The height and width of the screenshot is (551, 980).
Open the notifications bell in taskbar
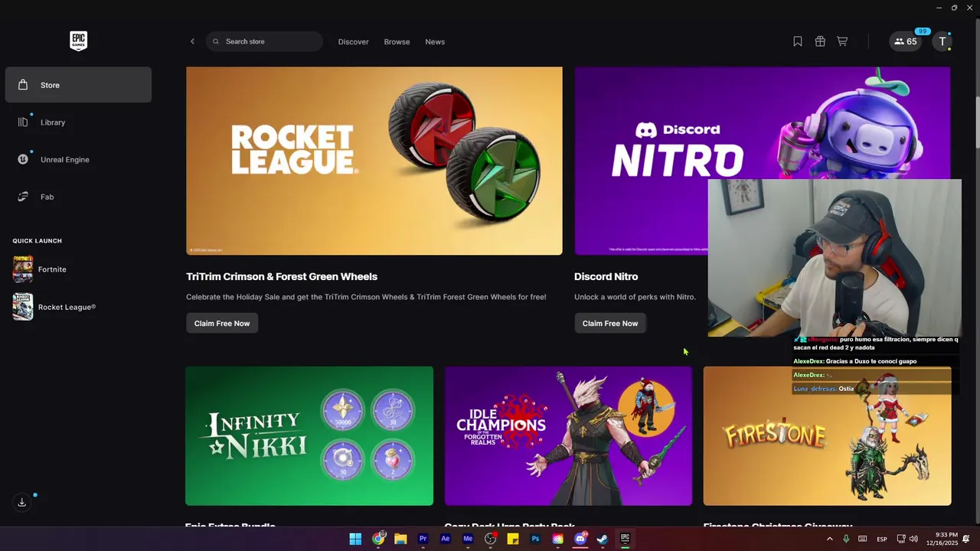coord(966,539)
